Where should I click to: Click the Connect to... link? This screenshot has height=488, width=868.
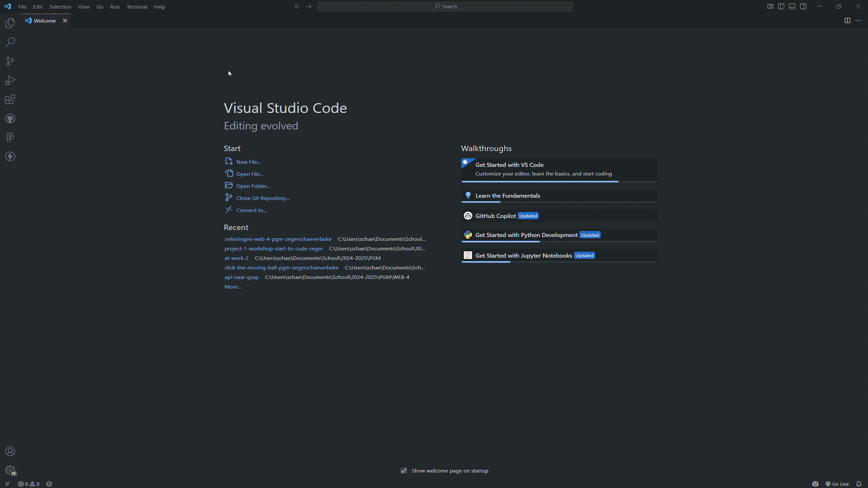(251, 210)
